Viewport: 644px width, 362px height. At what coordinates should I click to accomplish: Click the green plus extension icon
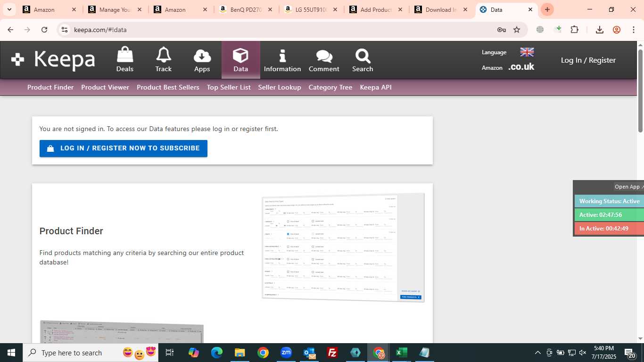click(558, 29)
